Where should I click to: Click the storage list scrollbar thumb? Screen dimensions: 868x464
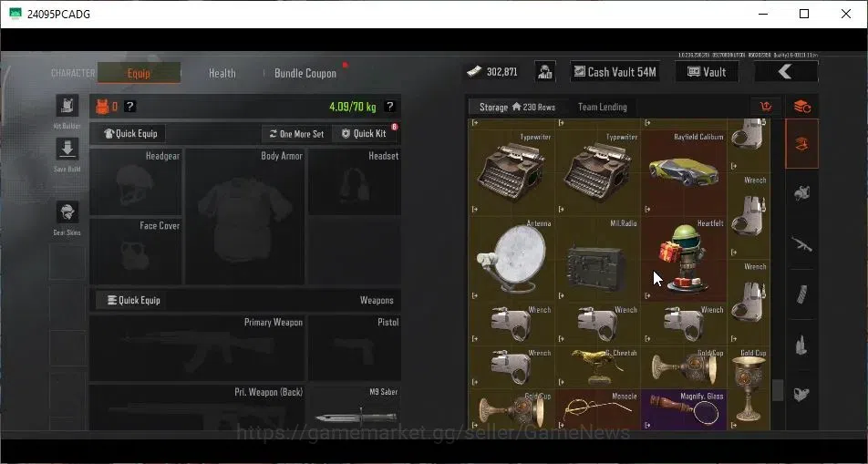pos(778,390)
